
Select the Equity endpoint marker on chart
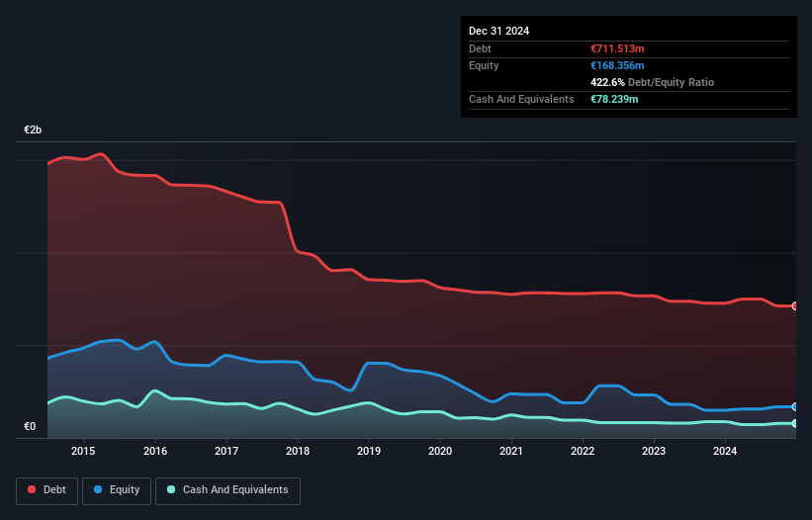pos(795,406)
